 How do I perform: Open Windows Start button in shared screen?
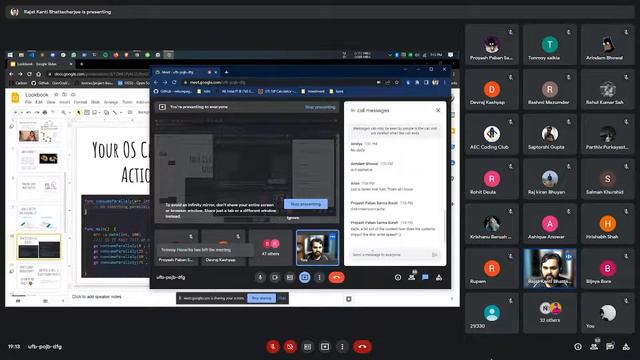pyautogui.click(x=10, y=55)
